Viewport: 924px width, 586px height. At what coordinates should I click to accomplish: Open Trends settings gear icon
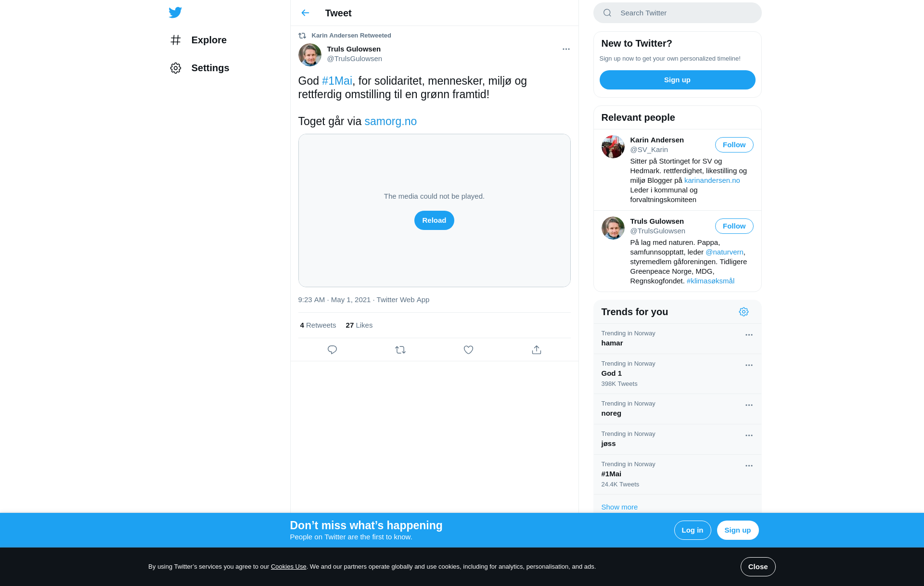click(744, 312)
